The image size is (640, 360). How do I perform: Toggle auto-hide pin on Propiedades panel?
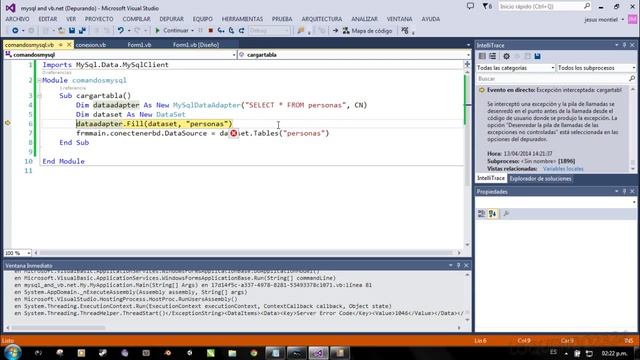[624, 191]
